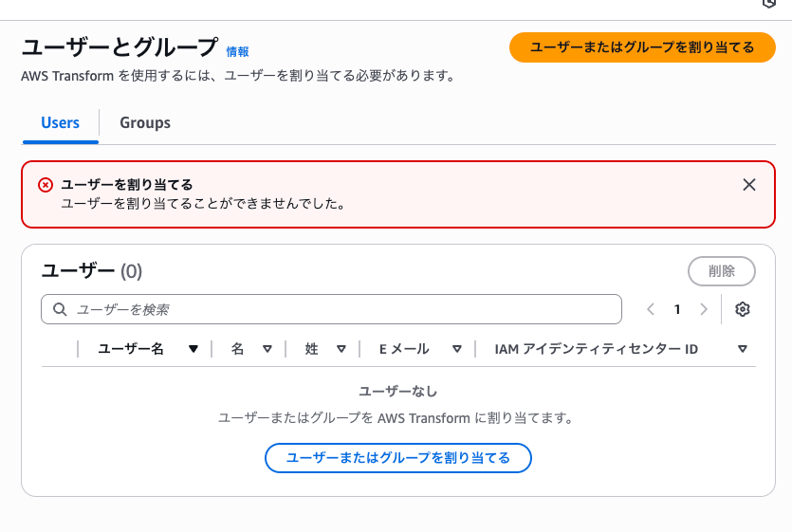This screenshot has height=532, width=792.
Task: Click the ユーザーなし empty state text
Action: click(x=398, y=391)
